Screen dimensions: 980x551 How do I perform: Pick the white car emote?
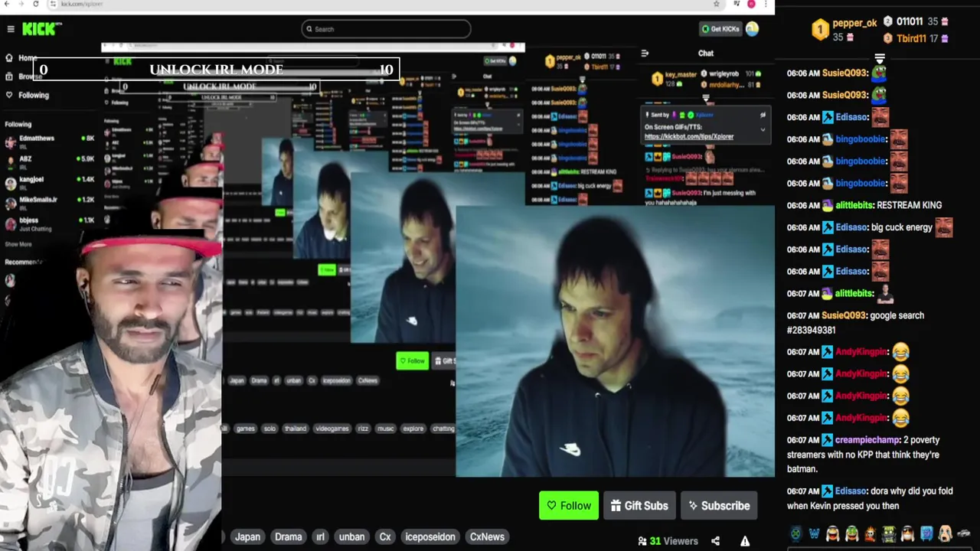click(x=963, y=533)
